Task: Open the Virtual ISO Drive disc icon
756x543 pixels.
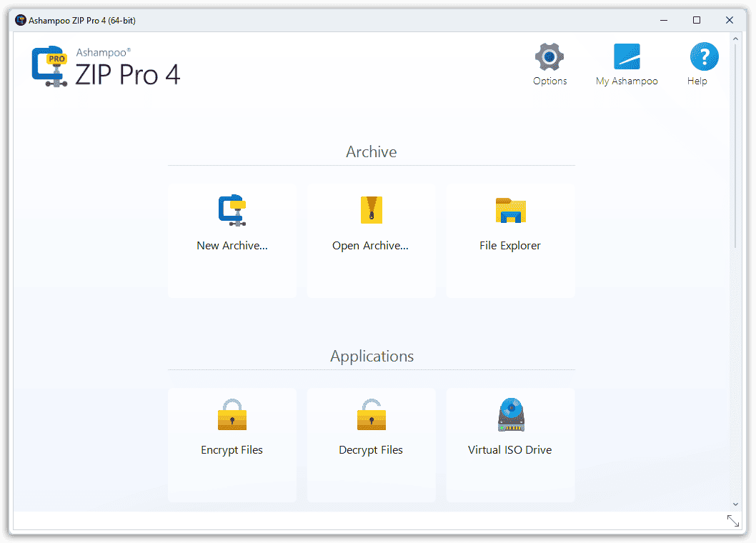Action: [x=511, y=414]
